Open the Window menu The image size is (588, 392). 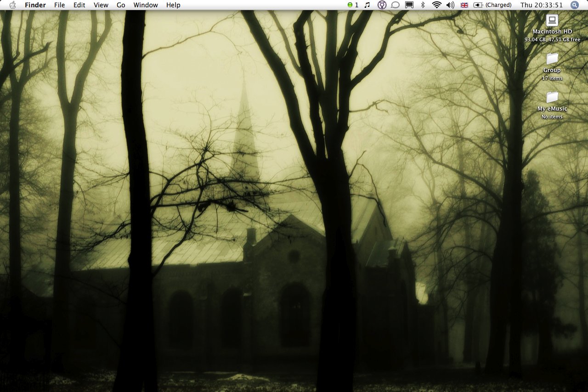click(x=146, y=5)
